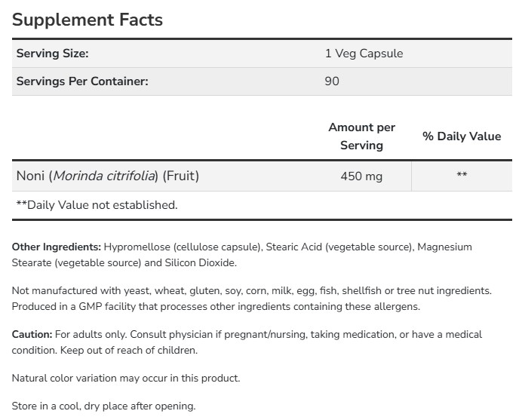Click the Amount per Serving column header

click(361, 136)
